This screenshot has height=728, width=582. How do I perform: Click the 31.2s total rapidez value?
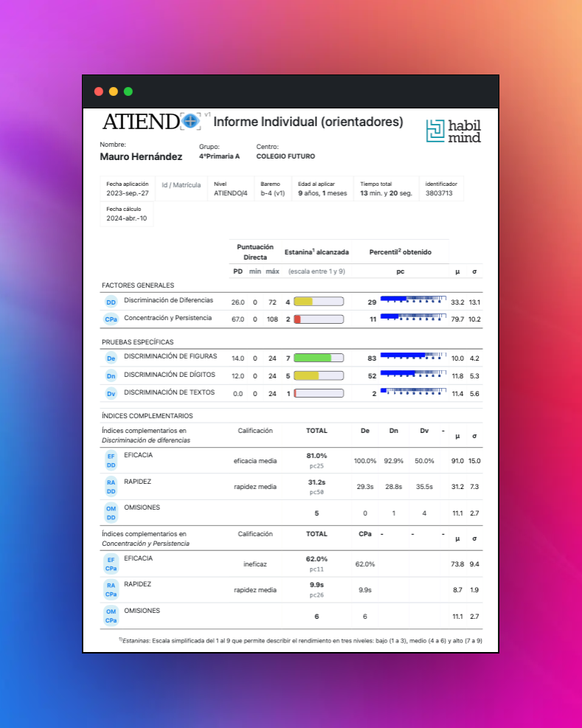(x=316, y=482)
